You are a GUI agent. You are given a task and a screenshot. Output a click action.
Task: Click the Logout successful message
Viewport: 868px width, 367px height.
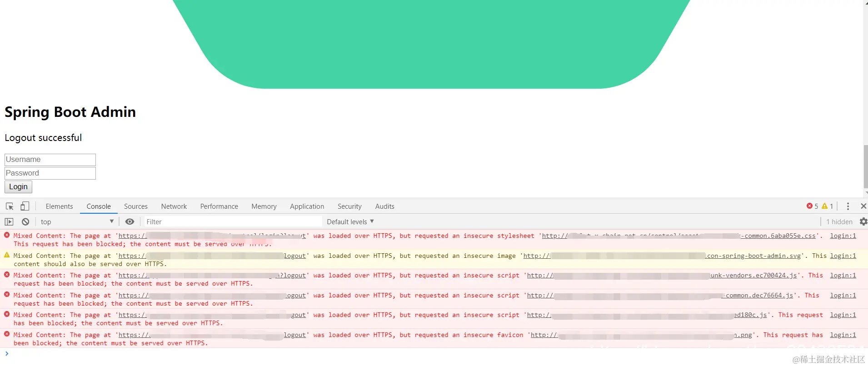(43, 138)
